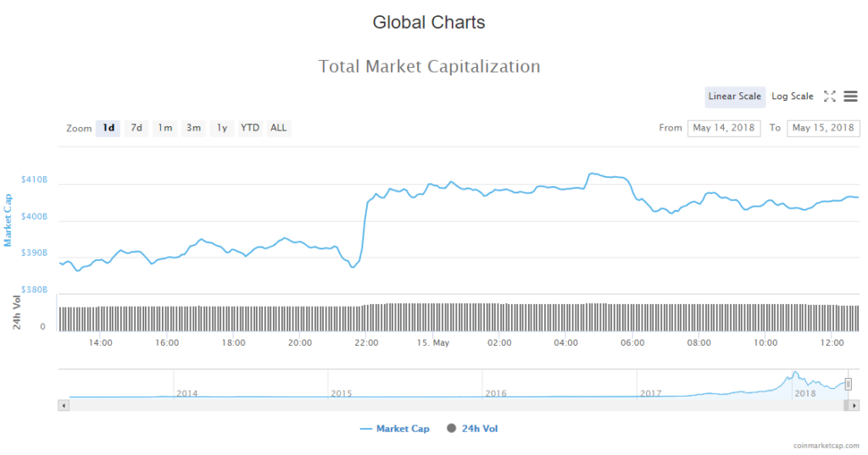The width and height of the screenshot is (868, 455).
Task: Set zoom to 3m
Action: pyautogui.click(x=194, y=128)
